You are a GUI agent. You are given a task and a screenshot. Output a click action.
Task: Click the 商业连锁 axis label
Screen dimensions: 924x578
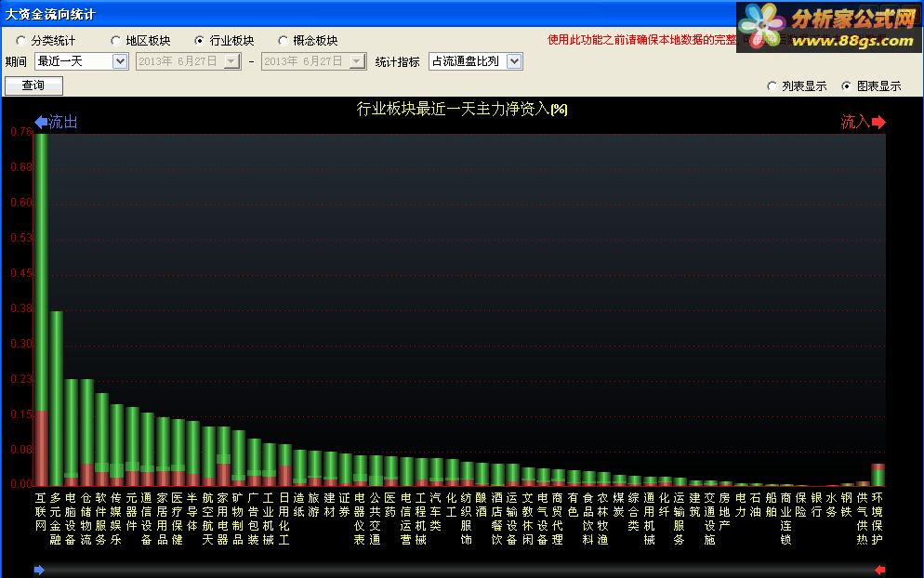786,519
